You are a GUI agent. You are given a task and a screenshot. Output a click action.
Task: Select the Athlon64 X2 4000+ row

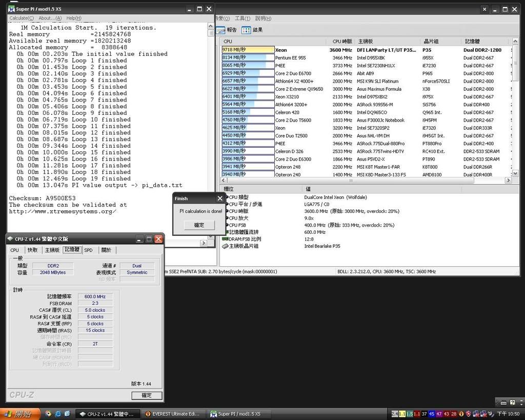pos(366,81)
